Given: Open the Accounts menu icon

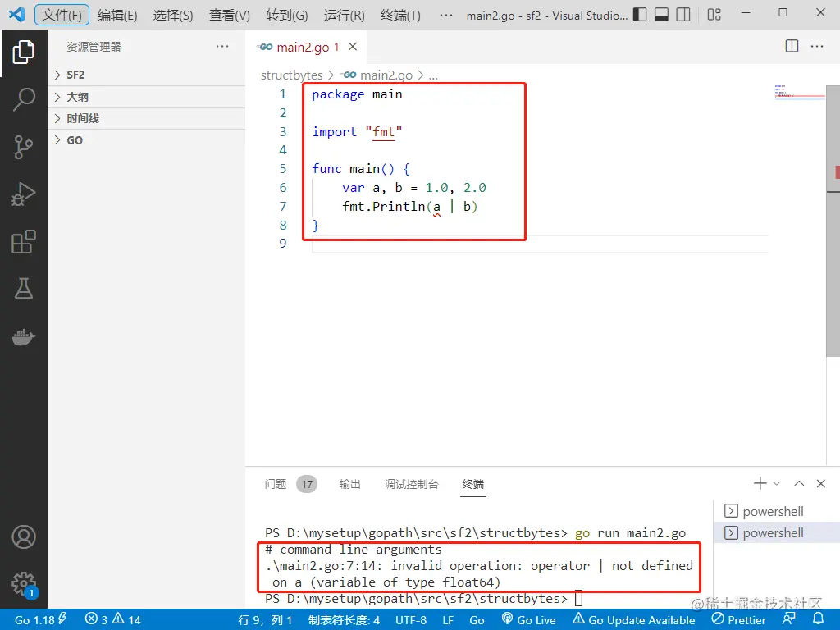Looking at the screenshot, I should coord(24,536).
